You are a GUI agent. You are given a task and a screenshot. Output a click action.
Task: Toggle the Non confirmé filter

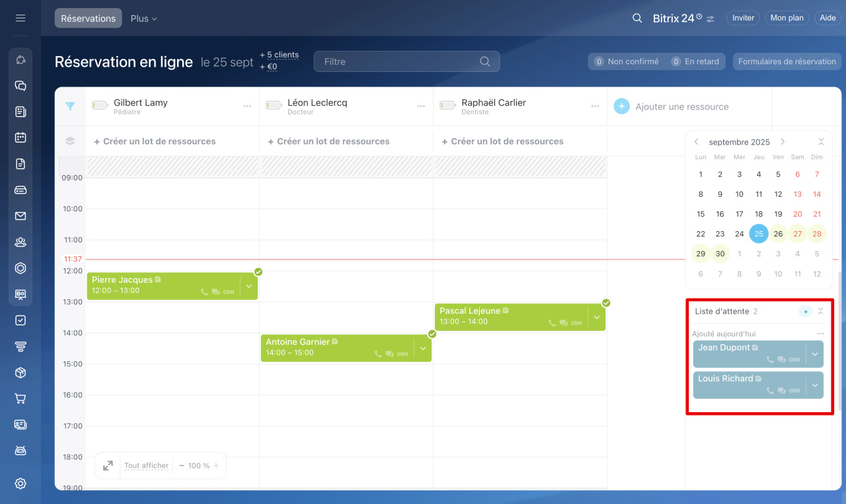(x=627, y=61)
